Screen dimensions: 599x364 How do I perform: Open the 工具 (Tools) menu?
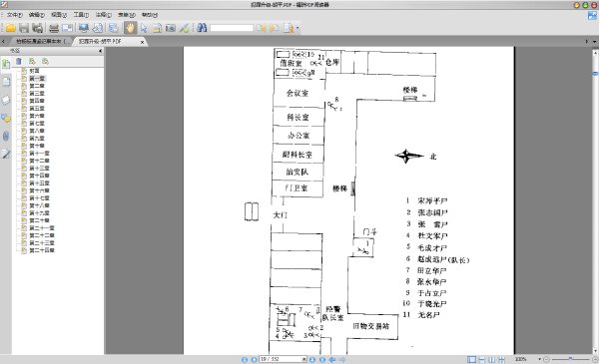click(81, 15)
